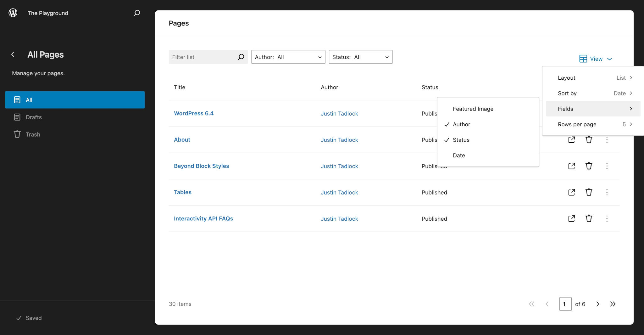The width and height of the screenshot is (644, 335).
Task: Open the Status filter dropdown
Action: [x=360, y=57]
